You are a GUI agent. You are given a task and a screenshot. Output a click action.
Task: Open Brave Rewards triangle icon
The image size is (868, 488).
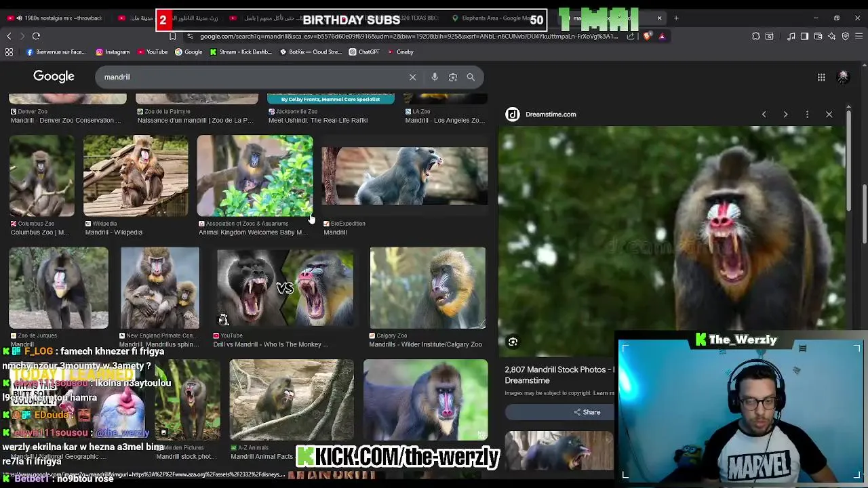click(662, 36)
